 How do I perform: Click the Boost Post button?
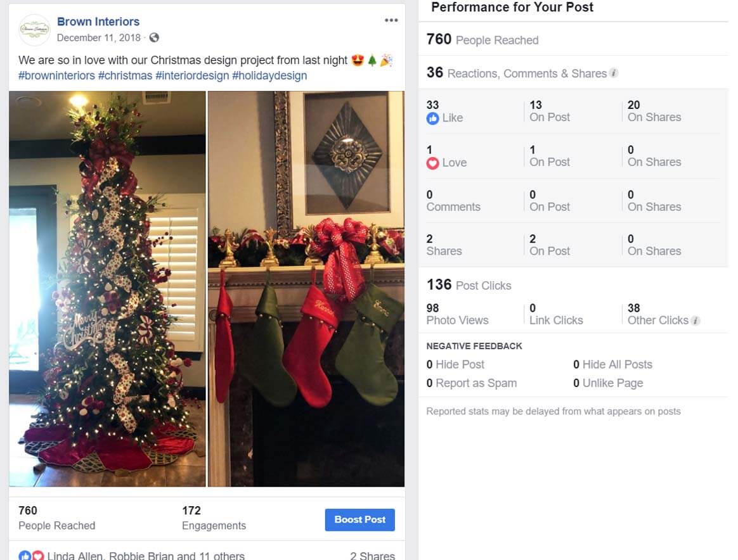click(359, 519)
